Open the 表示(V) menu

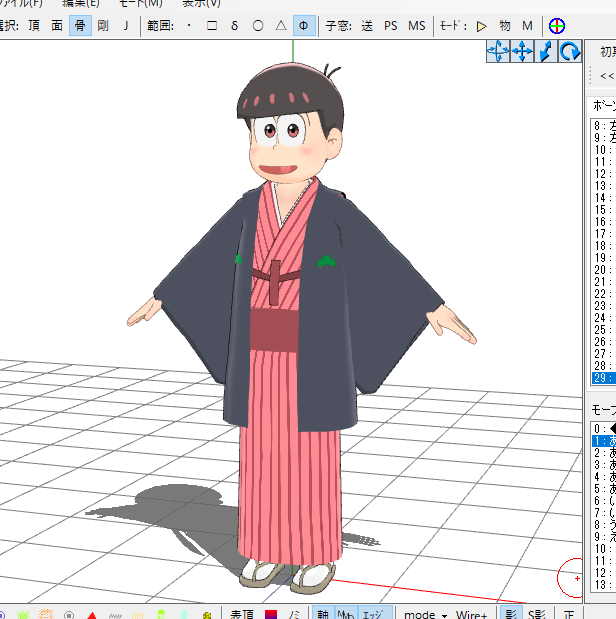pos(201,4)
